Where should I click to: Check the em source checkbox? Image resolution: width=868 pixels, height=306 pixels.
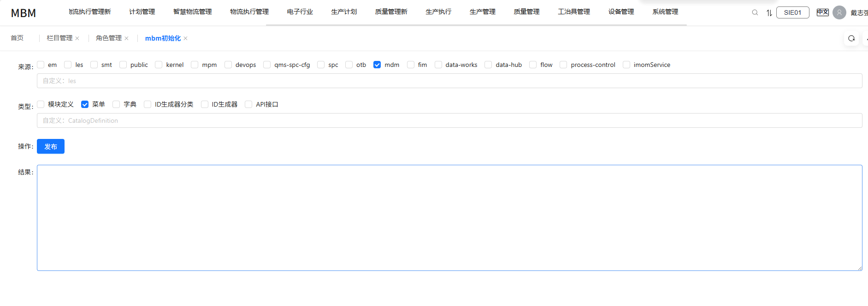pyautogui.click(x=41, y=65)
